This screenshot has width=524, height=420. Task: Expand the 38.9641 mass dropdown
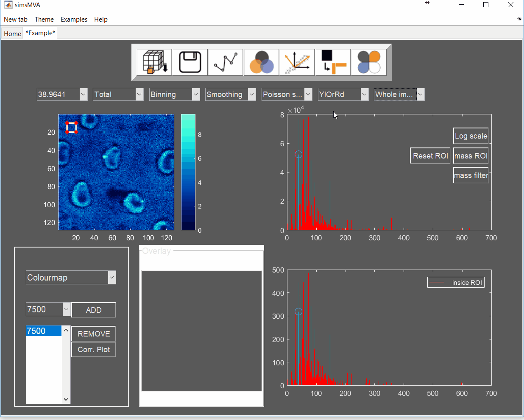pos(83,95)
